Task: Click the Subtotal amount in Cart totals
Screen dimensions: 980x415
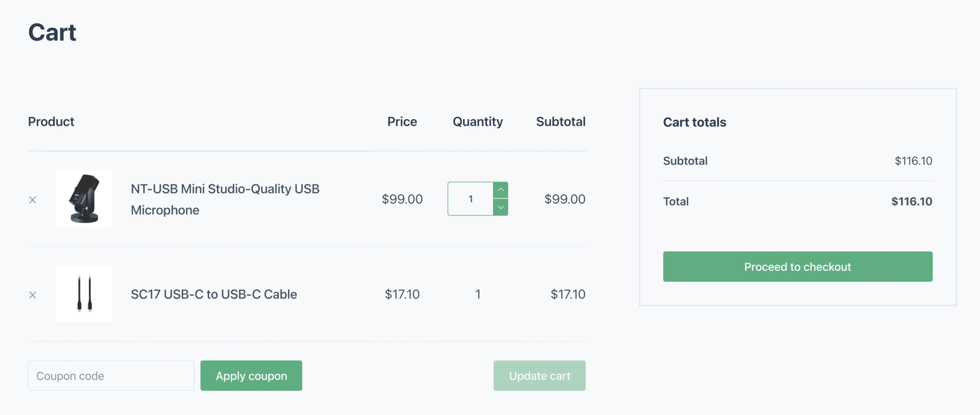Action: tap(913, 160)
